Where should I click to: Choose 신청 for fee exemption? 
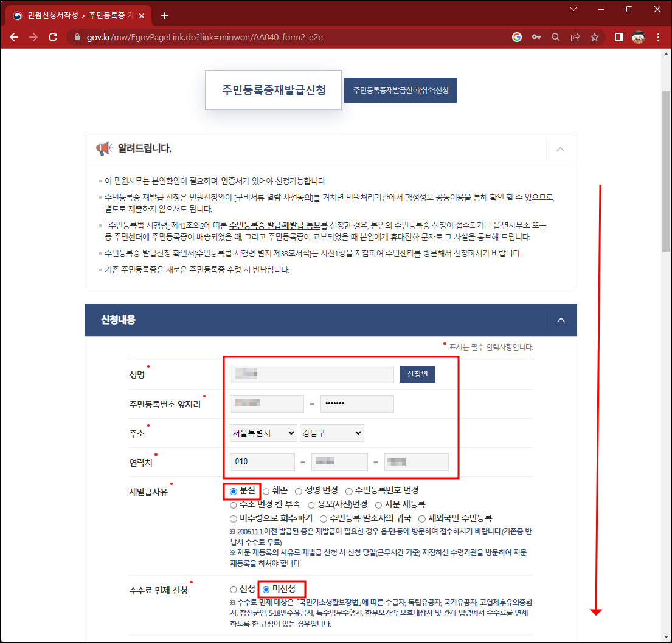(x=233, y=589)
